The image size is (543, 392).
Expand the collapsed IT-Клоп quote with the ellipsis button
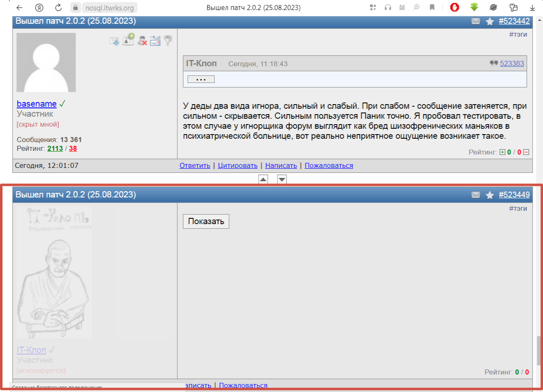coord(201,79)
